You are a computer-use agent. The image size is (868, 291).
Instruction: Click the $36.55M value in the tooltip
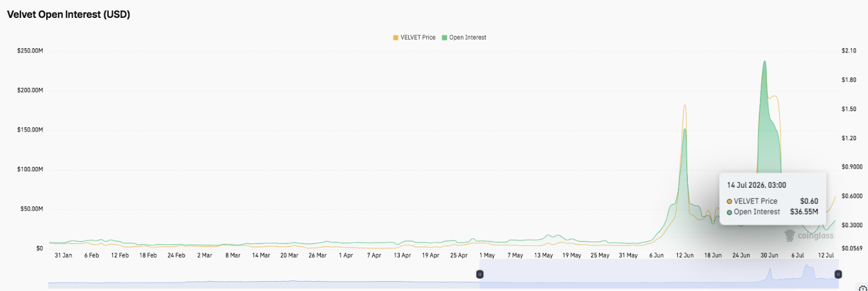pyautogui.click(x=804, y=212)
